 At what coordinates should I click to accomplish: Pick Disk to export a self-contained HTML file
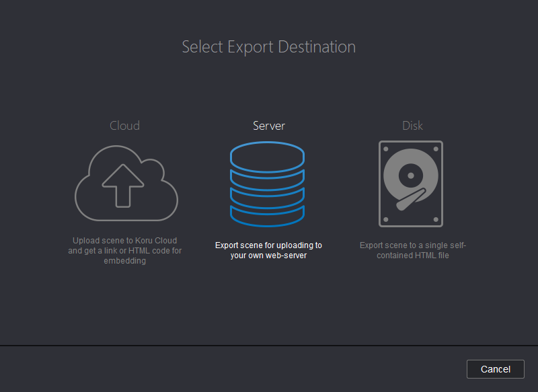[x=412, y=183]
